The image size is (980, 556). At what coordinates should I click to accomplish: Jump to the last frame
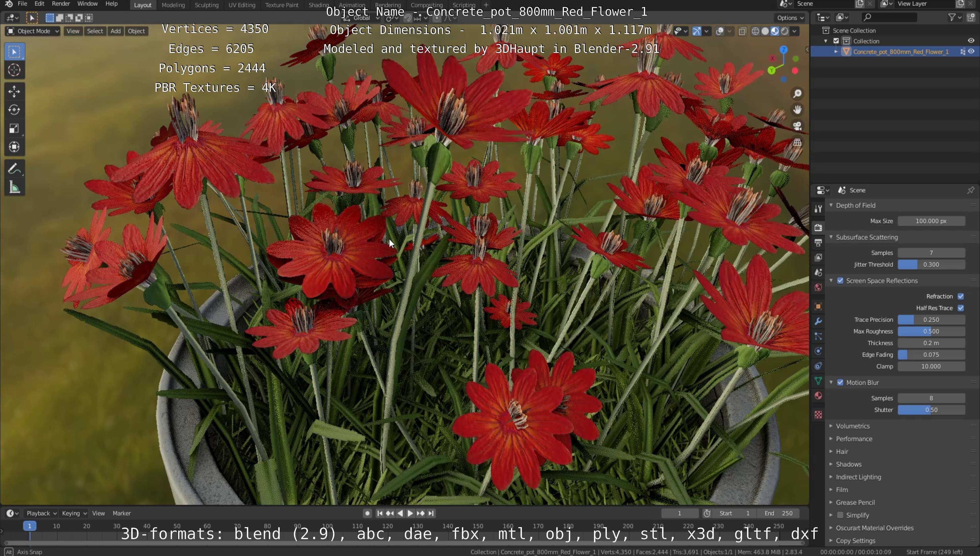point(431,513)
